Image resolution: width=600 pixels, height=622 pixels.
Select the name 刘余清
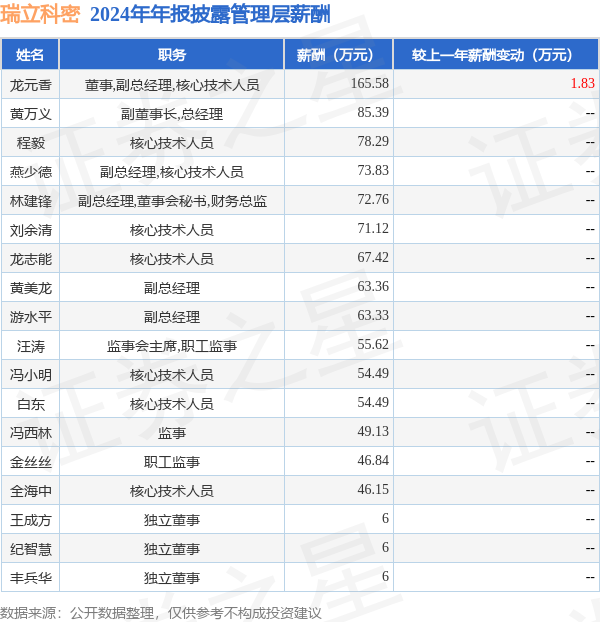coord(31,230)
